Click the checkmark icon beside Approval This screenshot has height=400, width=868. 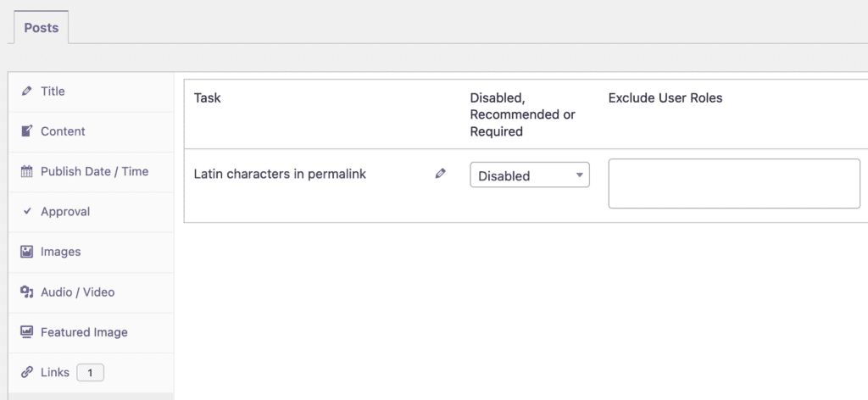pos(27,212)
